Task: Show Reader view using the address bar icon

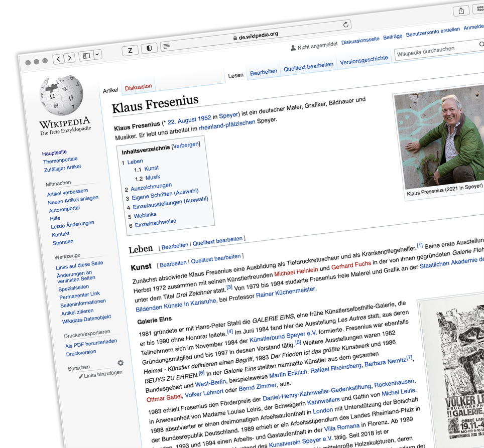Action: tap(166, 46)
